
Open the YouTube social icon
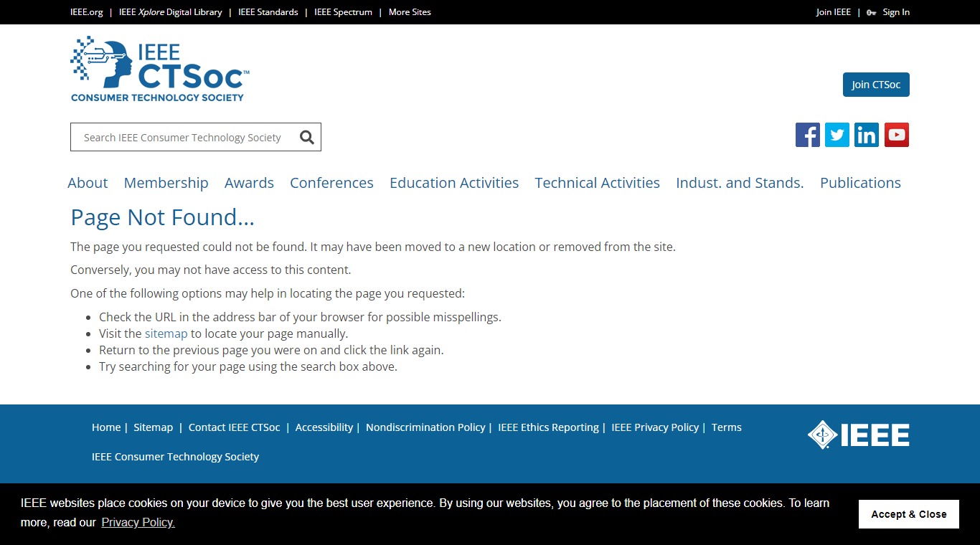tap(896, 135)
